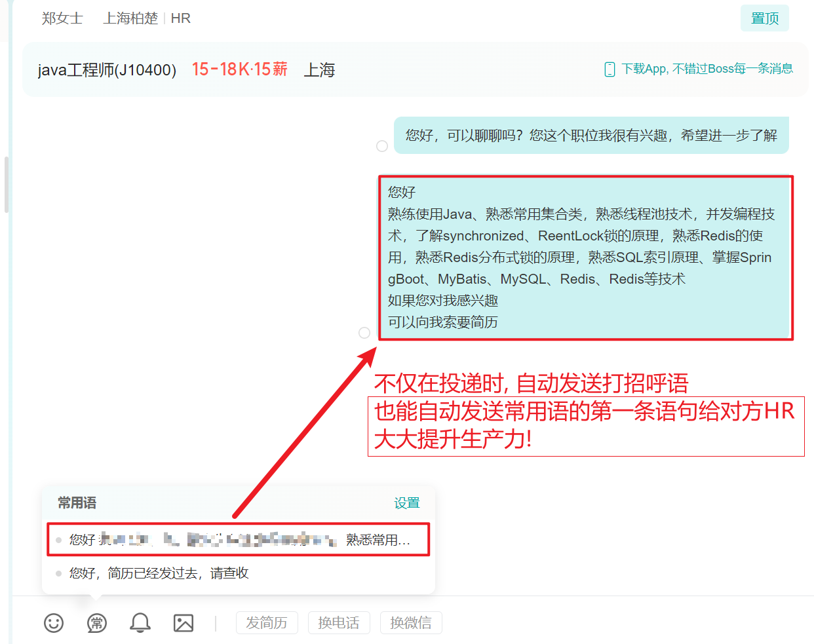Select the circle next to the greeting message
Screen dimensions: 814x644
coord(382,146)
